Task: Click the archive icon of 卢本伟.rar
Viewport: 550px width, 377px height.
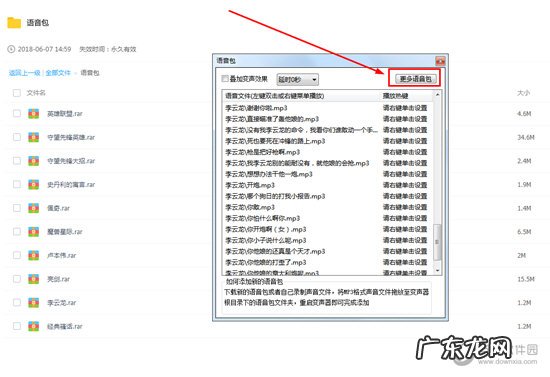Action: 33,255
